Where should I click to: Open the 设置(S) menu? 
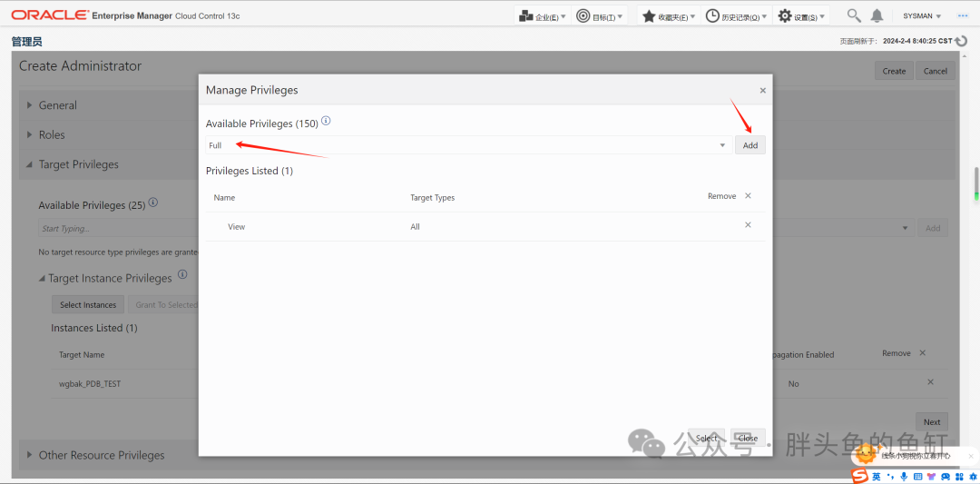[802, 16]
